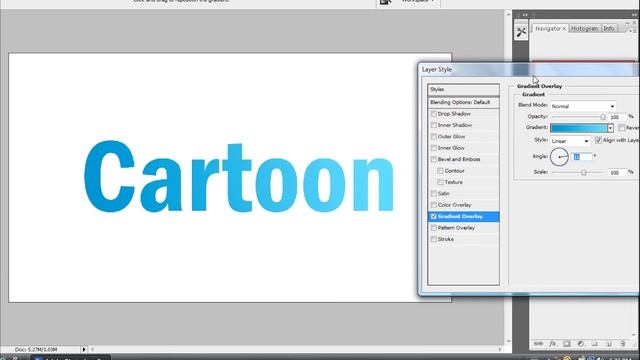Click the document vertical scrollbar down arrow
Viewport: 640px width, 360px height.
tap(508, 341)
